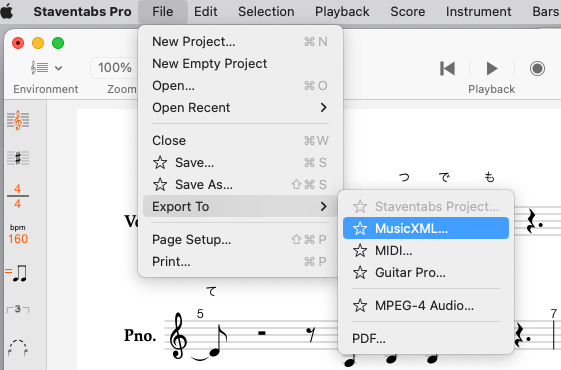561x370 pixels.
Task: Choose Print… from File menu
Action: [x=240, y=262]
